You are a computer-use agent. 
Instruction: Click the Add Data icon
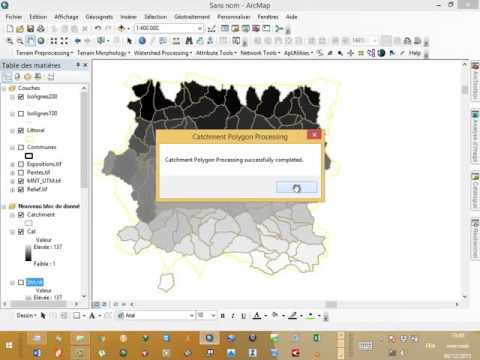click(x=121, y=29)
